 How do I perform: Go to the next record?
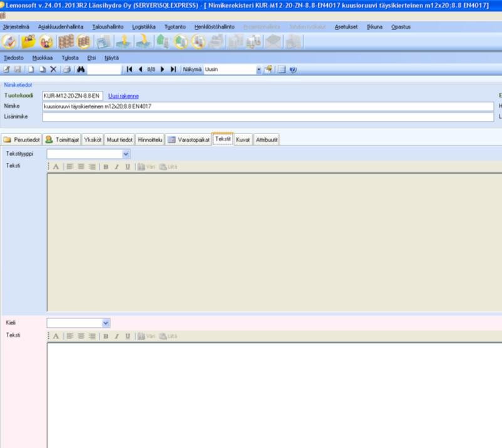pos(162,70)
